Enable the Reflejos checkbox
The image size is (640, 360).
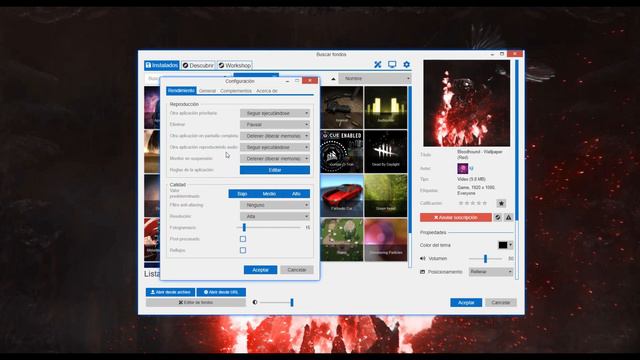(243, 250)
